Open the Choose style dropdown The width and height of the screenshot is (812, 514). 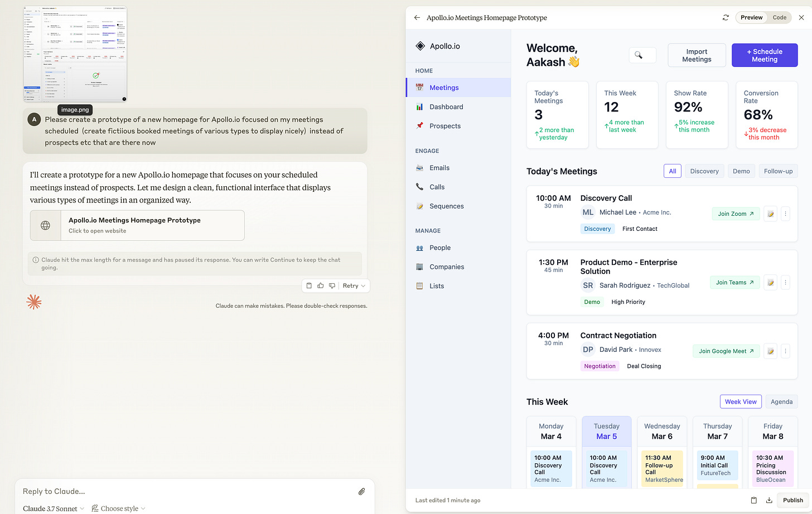118,508
